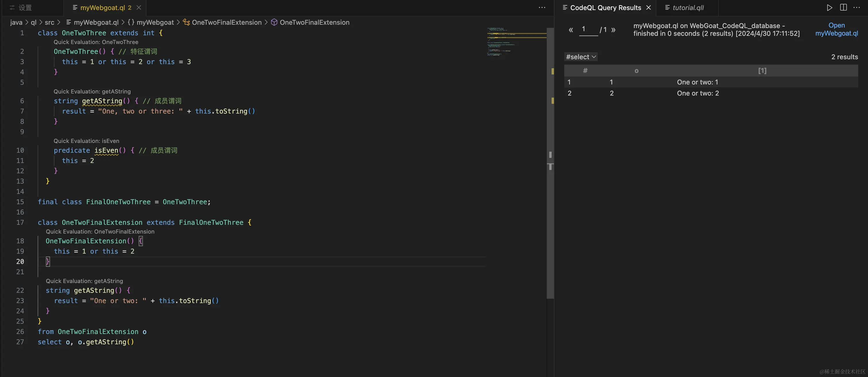Focus the results page number field
The image size is (868, 377).
click(x=588, y=29)
